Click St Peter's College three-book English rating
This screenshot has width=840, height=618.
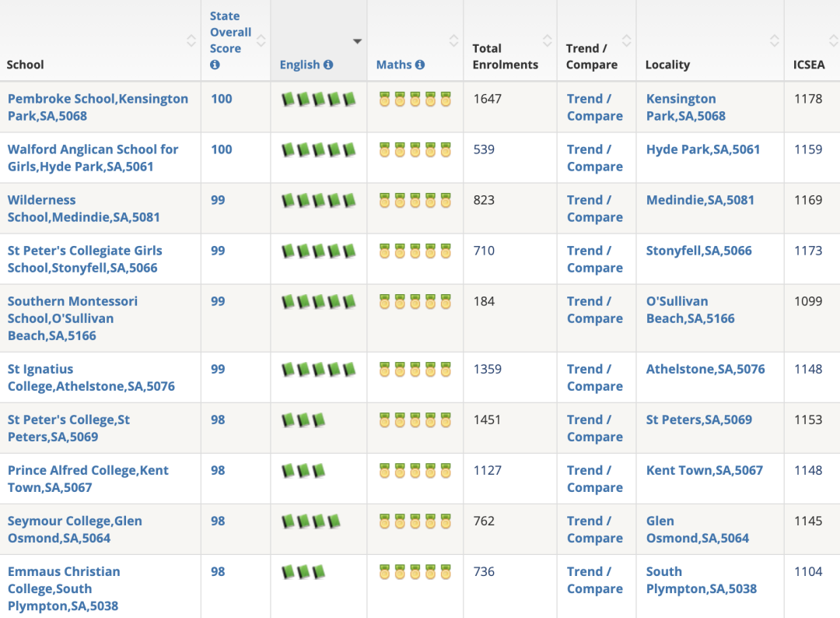(303, 420)
